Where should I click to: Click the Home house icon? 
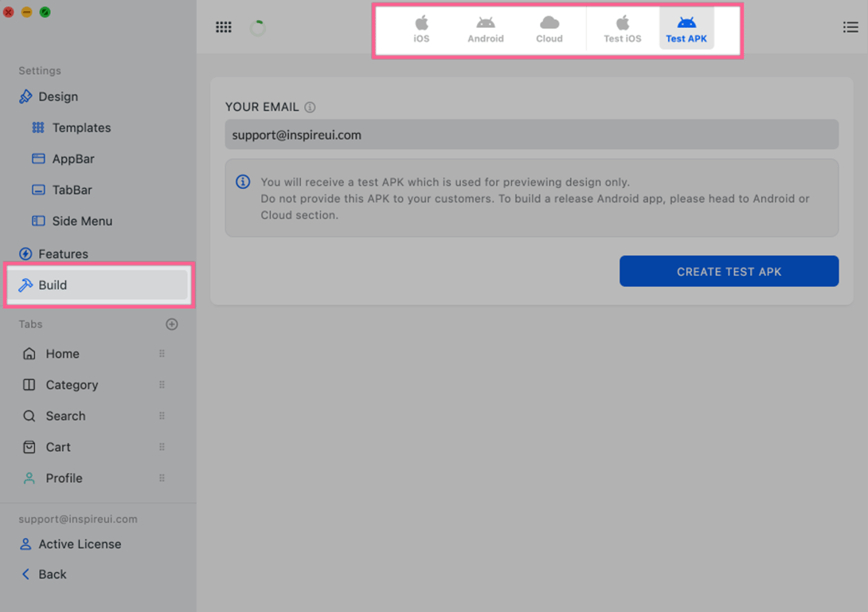point(29,353)
